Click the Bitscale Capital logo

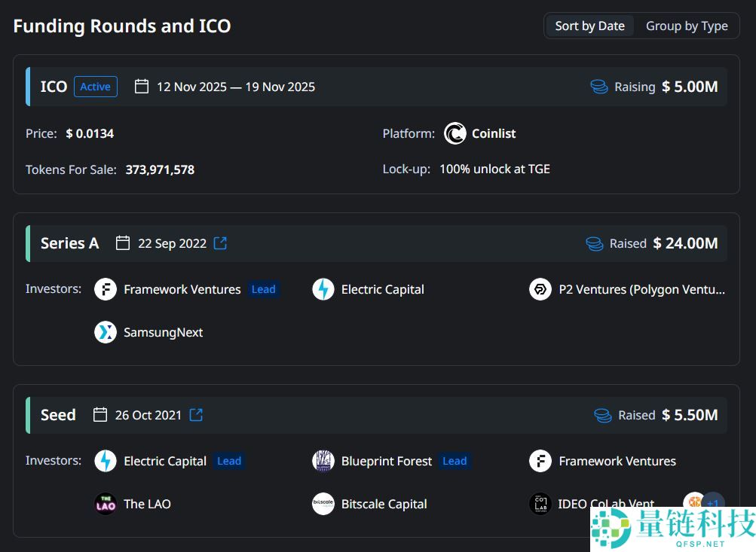coord(323,504)
